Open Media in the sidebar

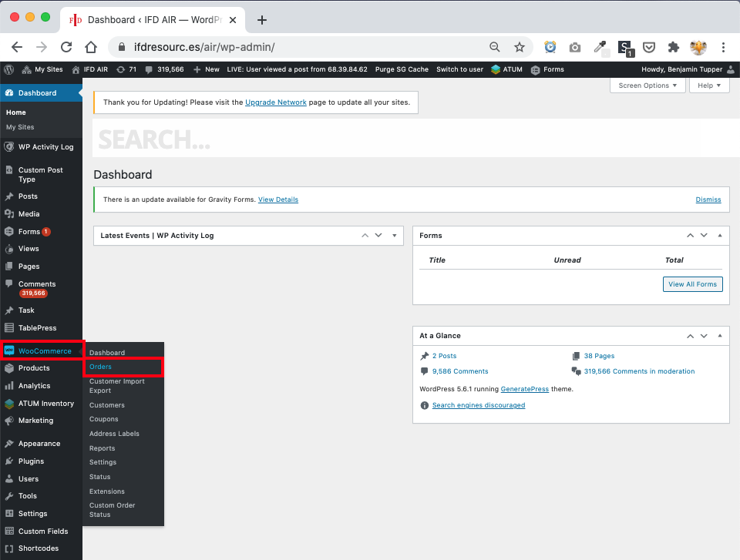41,213
